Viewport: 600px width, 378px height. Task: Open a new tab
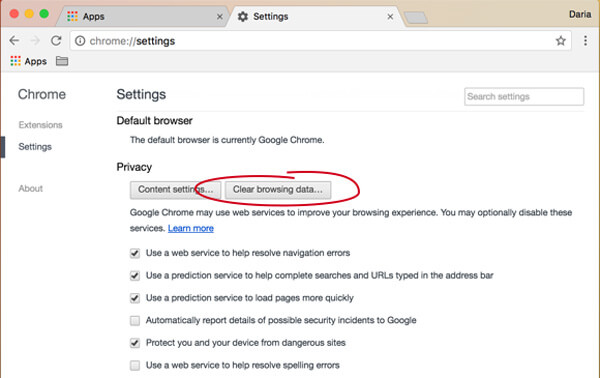[416, 18]
